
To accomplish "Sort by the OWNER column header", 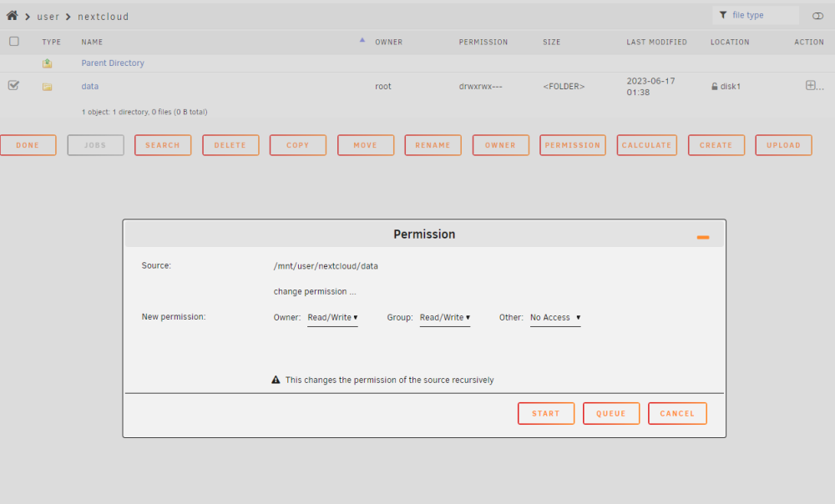I will [389, 42].
